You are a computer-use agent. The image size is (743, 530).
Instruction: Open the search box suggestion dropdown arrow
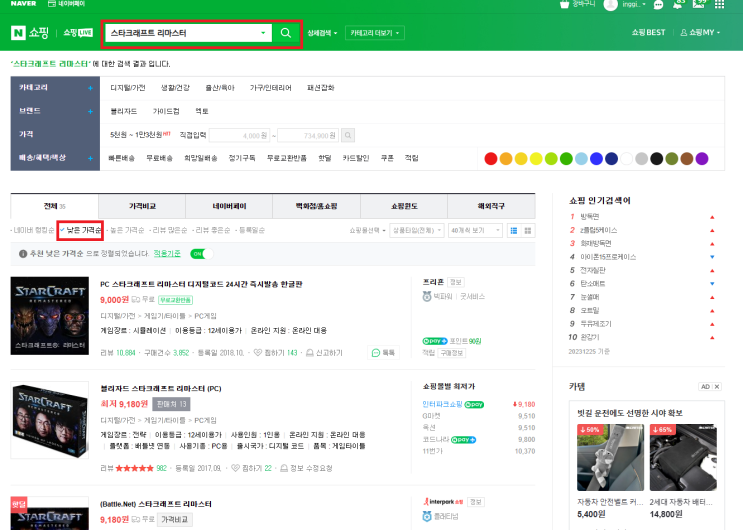tap(263, 33)
